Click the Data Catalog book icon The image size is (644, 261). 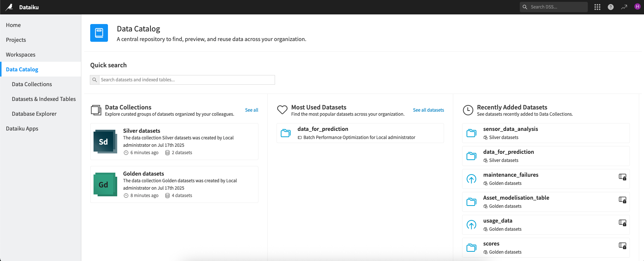click(x=99, y=33)
